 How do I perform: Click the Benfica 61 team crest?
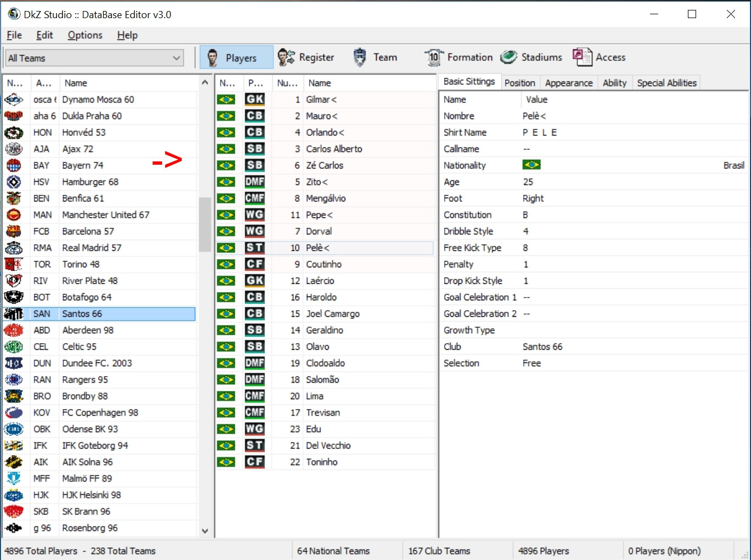14,198
